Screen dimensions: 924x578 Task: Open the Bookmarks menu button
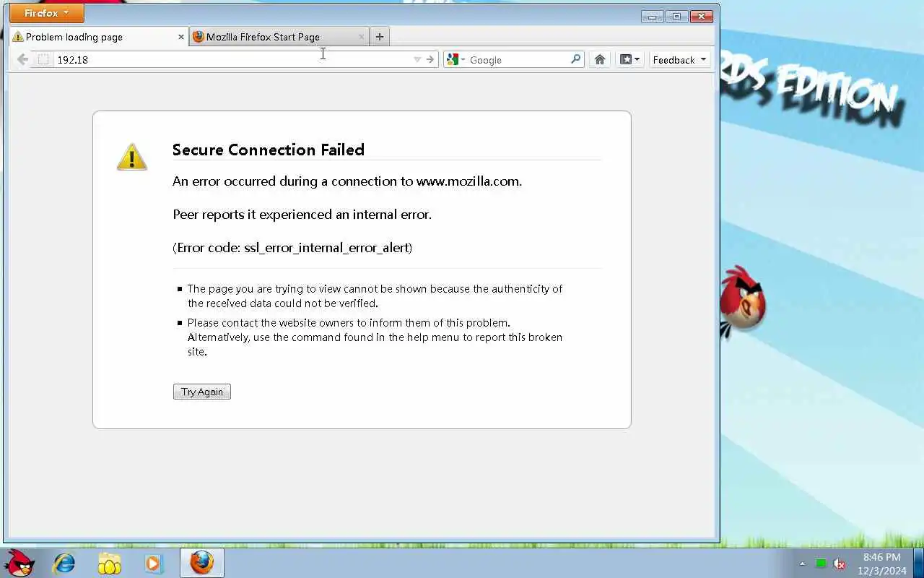pyautogui.click(x=629, y=60)
